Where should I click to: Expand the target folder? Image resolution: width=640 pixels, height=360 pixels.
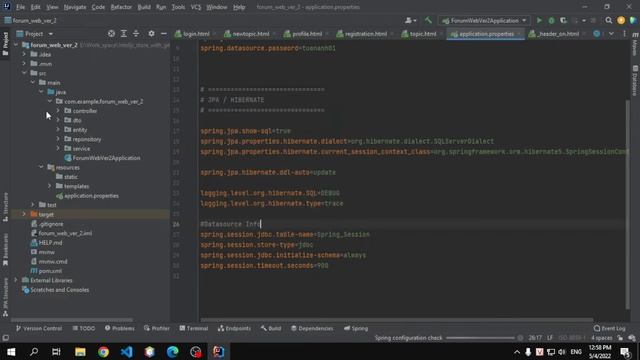point(24,214)
